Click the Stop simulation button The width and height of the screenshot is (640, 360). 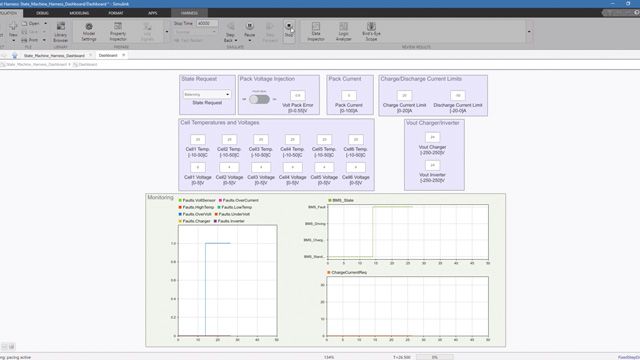[289, 29]
